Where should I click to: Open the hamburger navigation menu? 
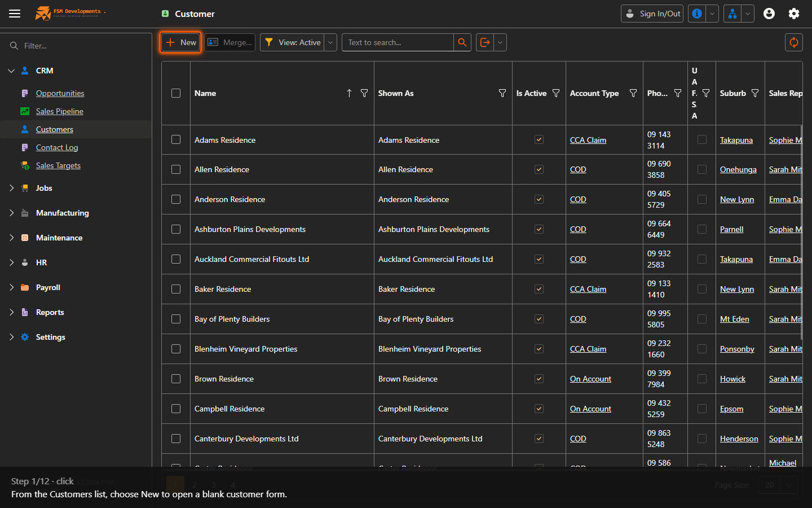15,14
